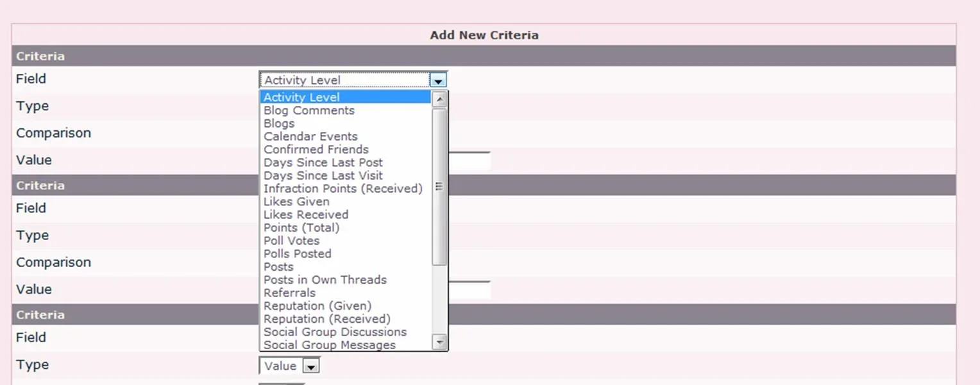980x385 pixels.
Task: Choose 'Polls Posted' option
Action: (346, 253)
